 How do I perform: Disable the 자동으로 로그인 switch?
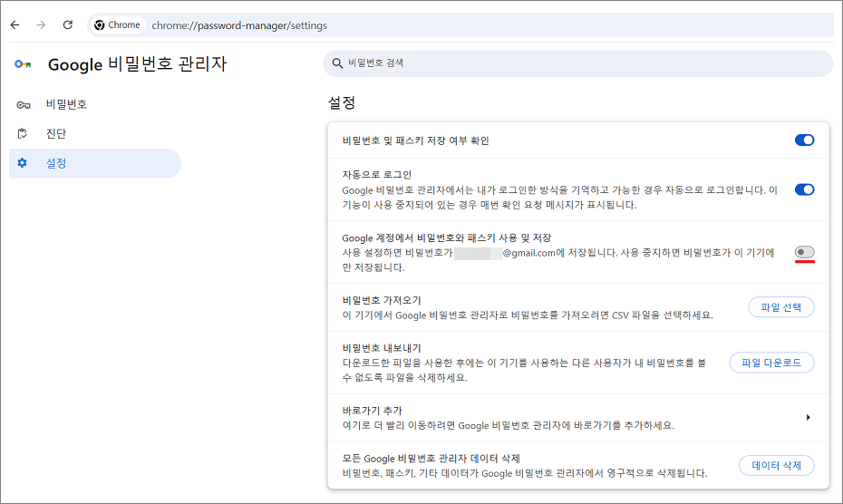(804, 189)
